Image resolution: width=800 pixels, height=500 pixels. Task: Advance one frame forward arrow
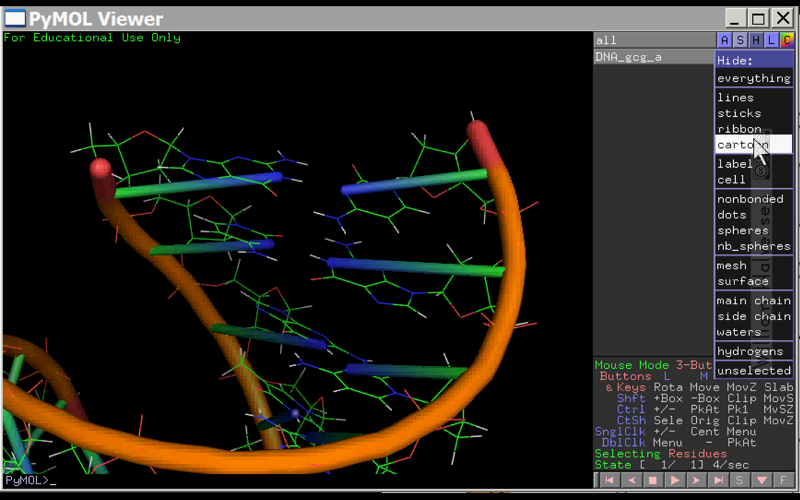point(696,480)
